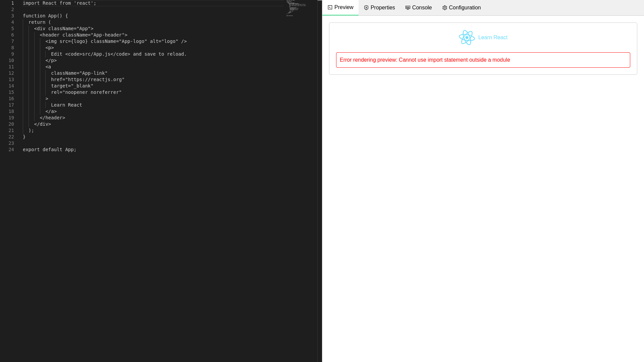Click the React atom logo in preview
This screenshot has width=644, height=362.
[467, 38]
